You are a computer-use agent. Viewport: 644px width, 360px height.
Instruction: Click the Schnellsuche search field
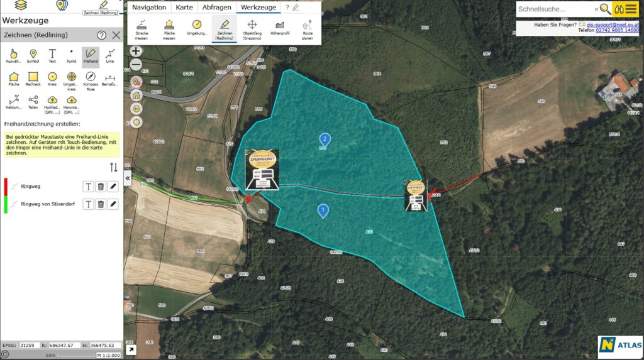555,9
